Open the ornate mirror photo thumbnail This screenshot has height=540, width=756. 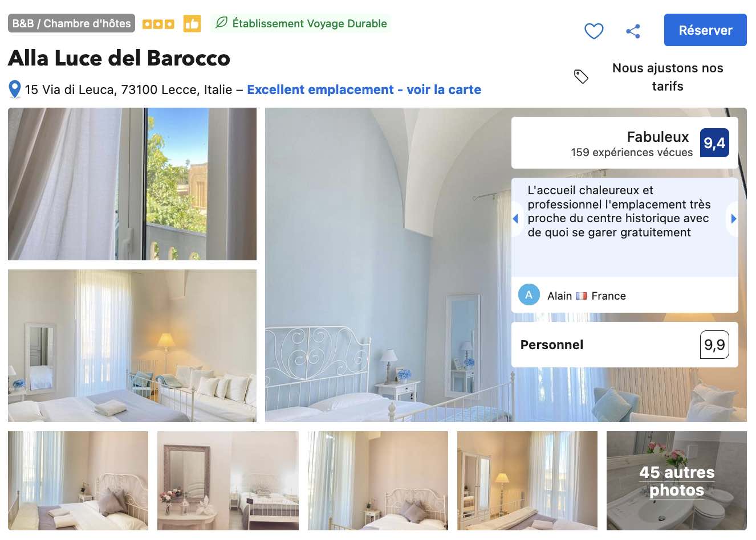[x=227, y=481]
